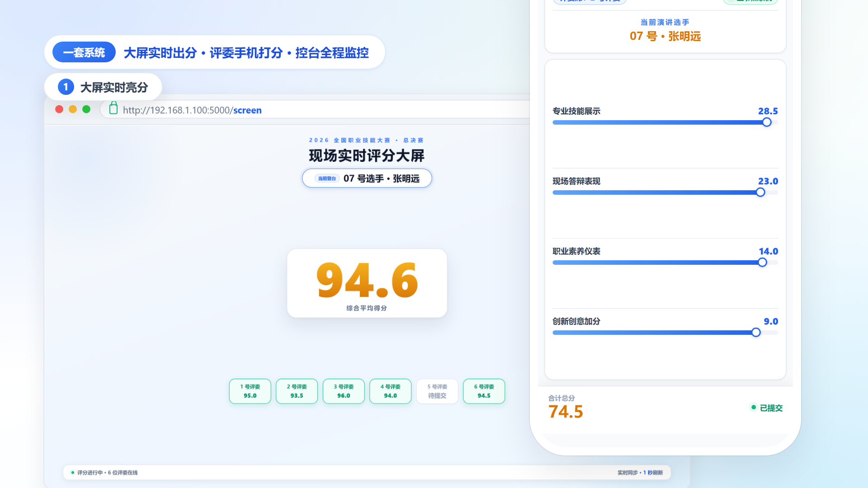Select the 3 号评委 96.0 card
868x488 pixels.
coord(344,391)
